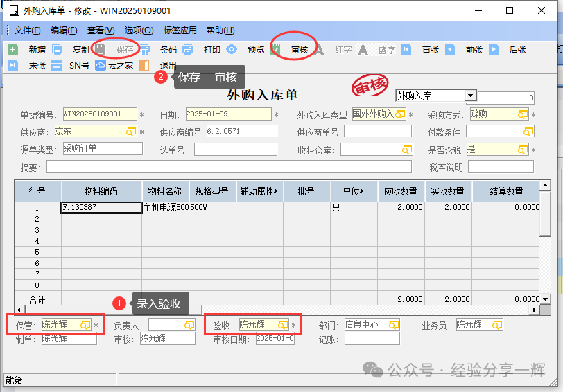Click the 新增 (New) toolbar icon
Image resolution: width=563 pixels, height=392 pixels.
[13, 50]
